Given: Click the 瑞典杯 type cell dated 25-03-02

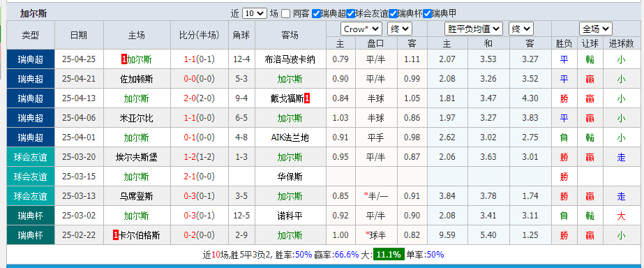Looking at the screenshot, I should tap(31, 216).
